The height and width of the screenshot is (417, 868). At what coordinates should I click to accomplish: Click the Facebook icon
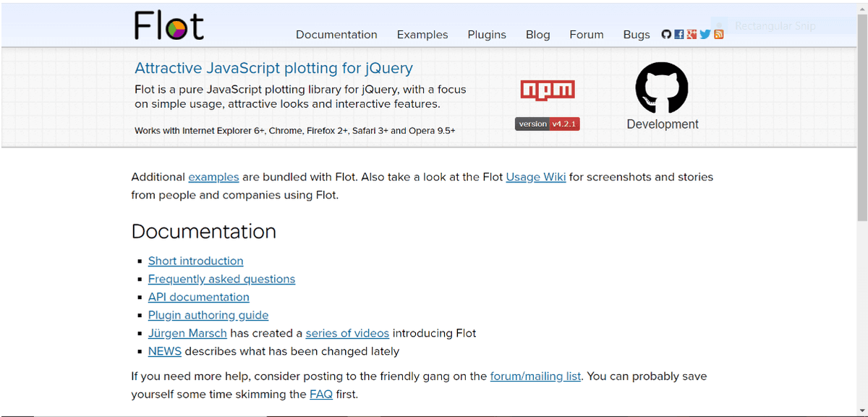tap(679, 35)
